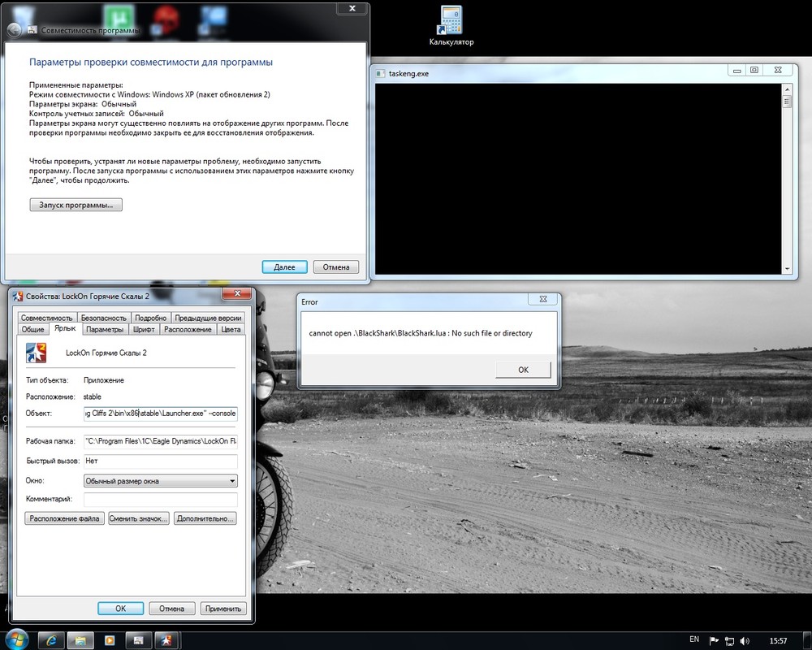Click OK in the Error dialog
This screenshot has width=812, height=650.
pyautogui.click(x=523, y=370)
